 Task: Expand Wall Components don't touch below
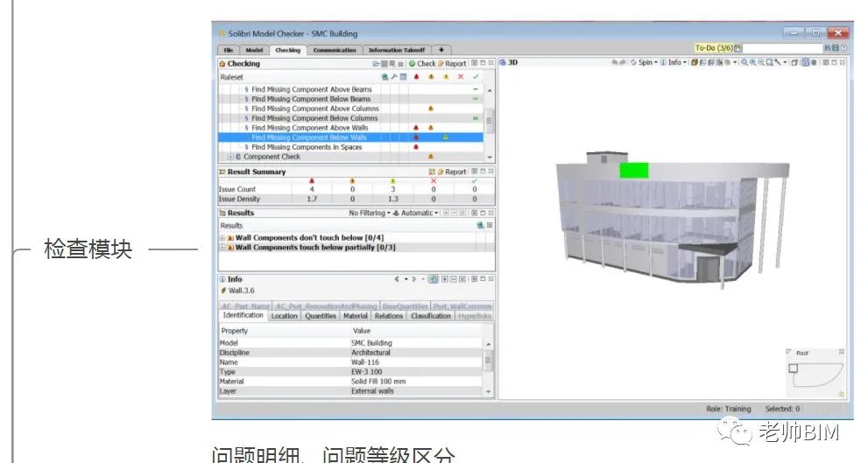point(222,238)
